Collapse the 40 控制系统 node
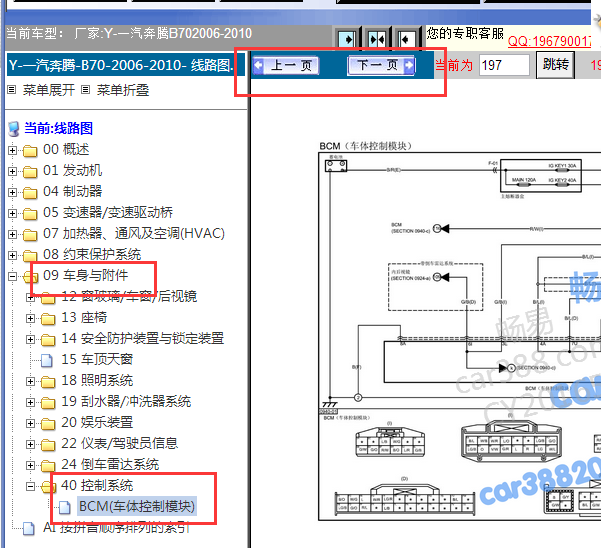The width and height of the screenshot is (601, 548). coord(31,486)
